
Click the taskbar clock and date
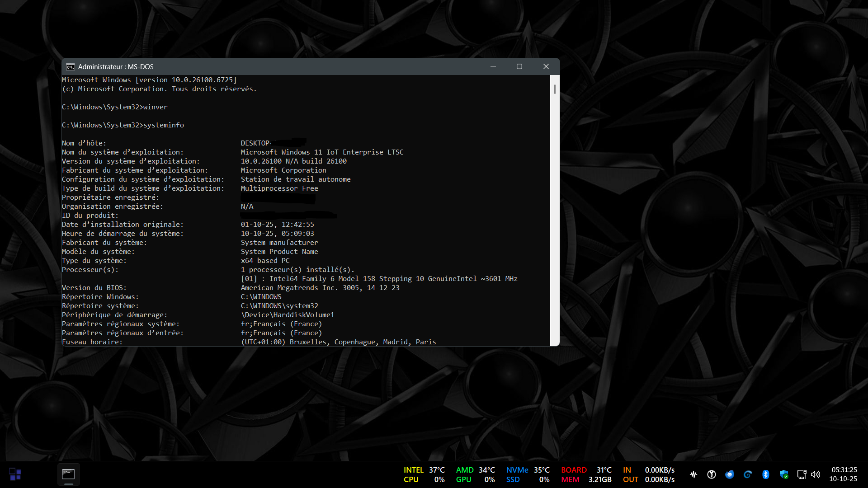click(x=843, y=474)
